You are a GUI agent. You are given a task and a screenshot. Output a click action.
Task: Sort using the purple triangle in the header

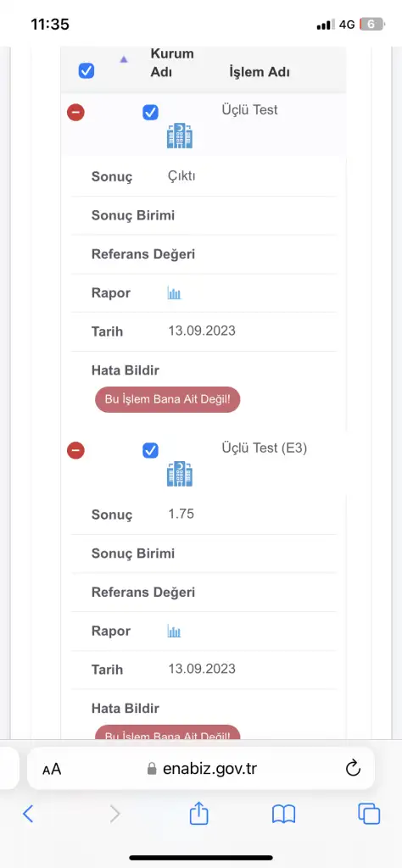point(124,59)
